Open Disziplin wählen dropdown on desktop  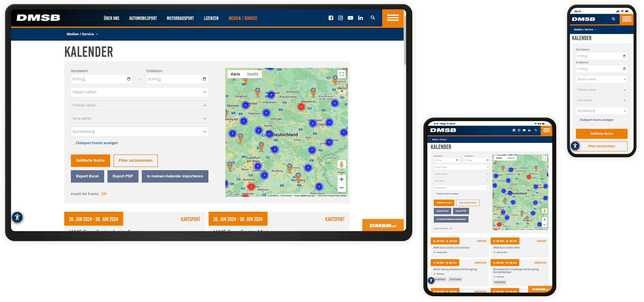(139, 92)
